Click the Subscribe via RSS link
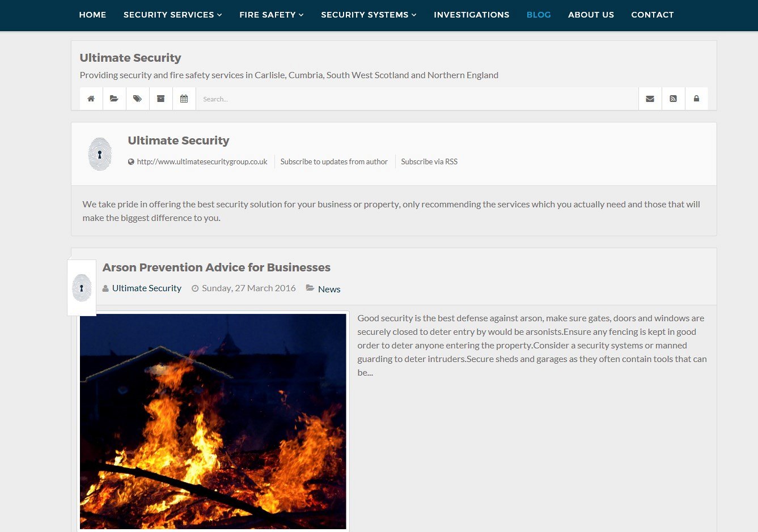Image resolution: width=758 pixels, height=532 pixels. pos(429,161)
